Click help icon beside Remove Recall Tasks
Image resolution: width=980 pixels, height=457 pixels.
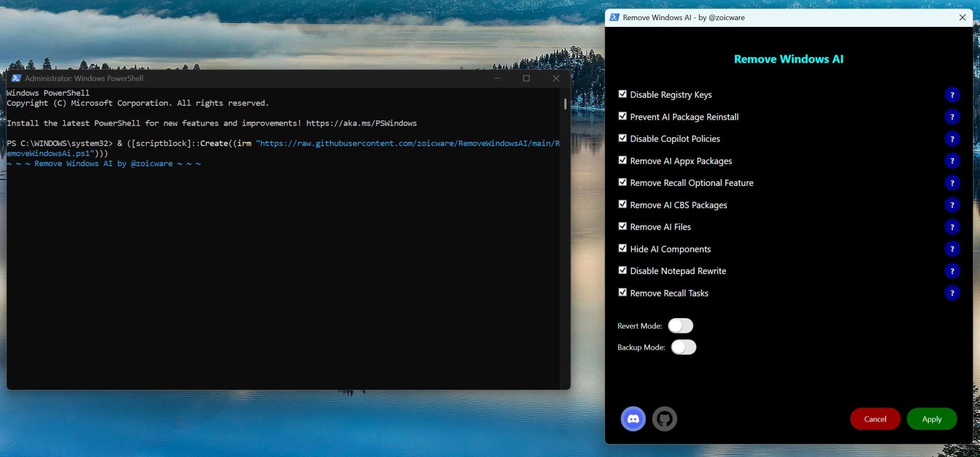point(952,293)
